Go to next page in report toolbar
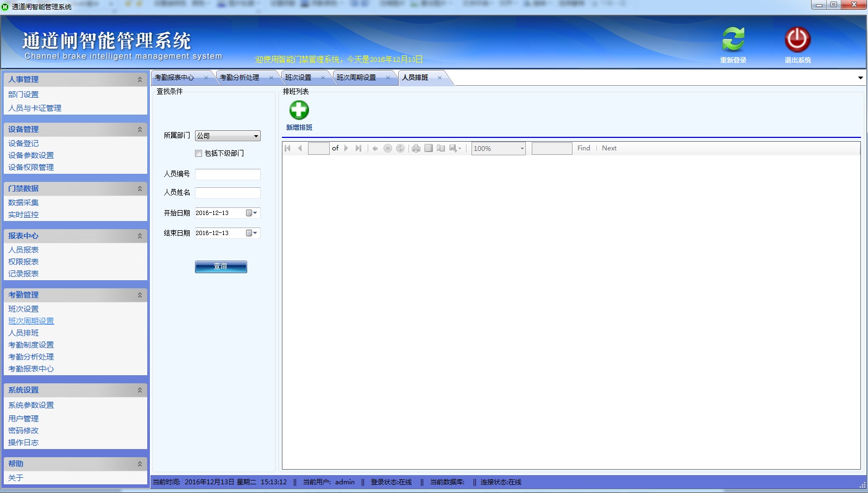This screenshot has height=493, width=868. pos(346,148)
